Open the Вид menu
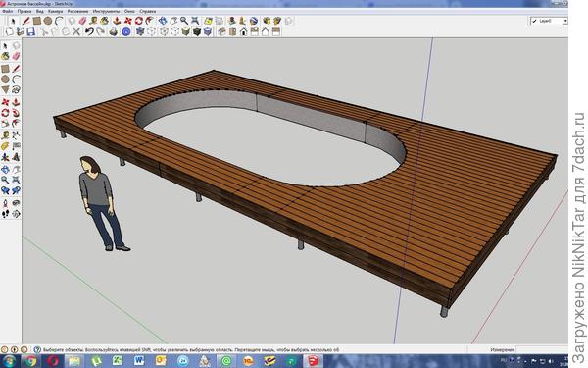The height and width of the screenshot is (368, 588). pos(40,11)
